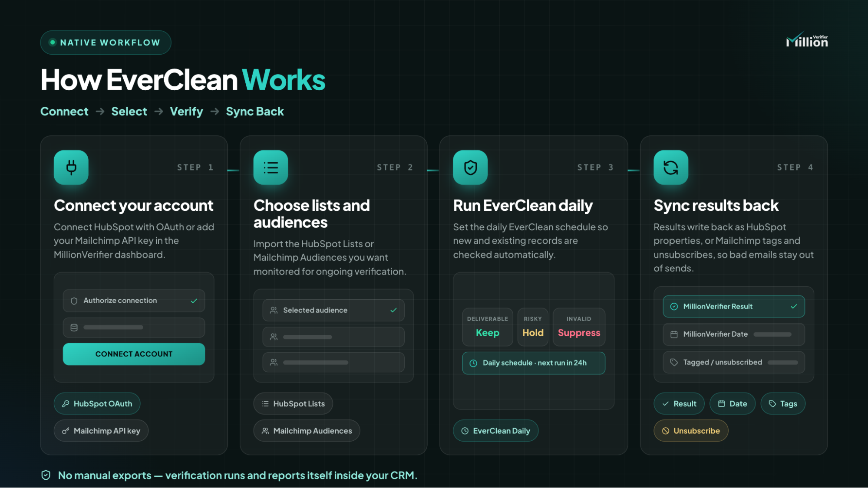868x488 pixels.
Task: Click the people icon in the row directly below Selected audience
Action: [274, 337]
